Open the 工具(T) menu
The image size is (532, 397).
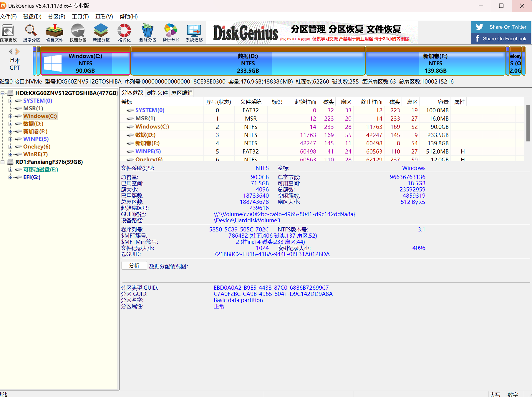[80, 17]
